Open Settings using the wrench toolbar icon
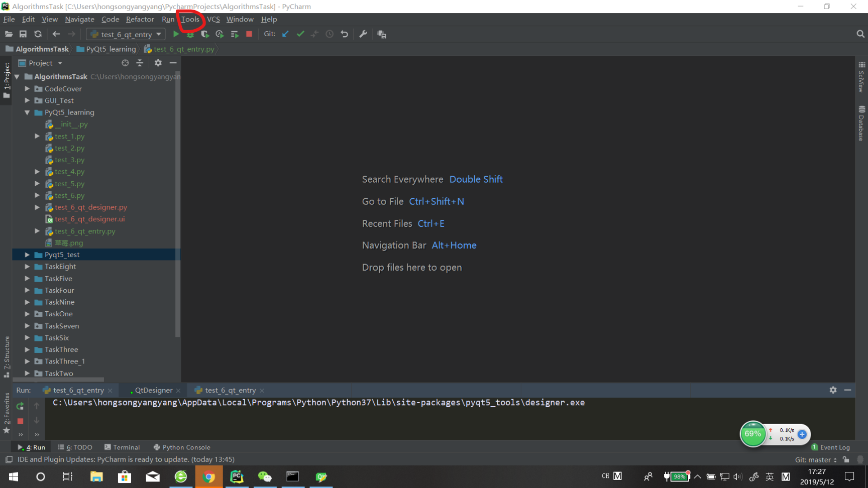The height and width of the screenshot is (488, 868). 363,34
